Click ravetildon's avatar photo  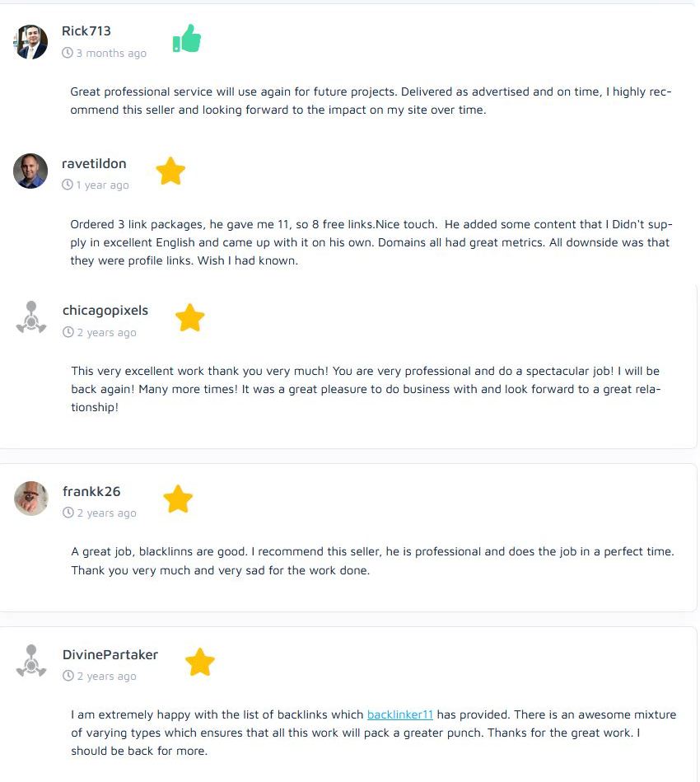30,171
